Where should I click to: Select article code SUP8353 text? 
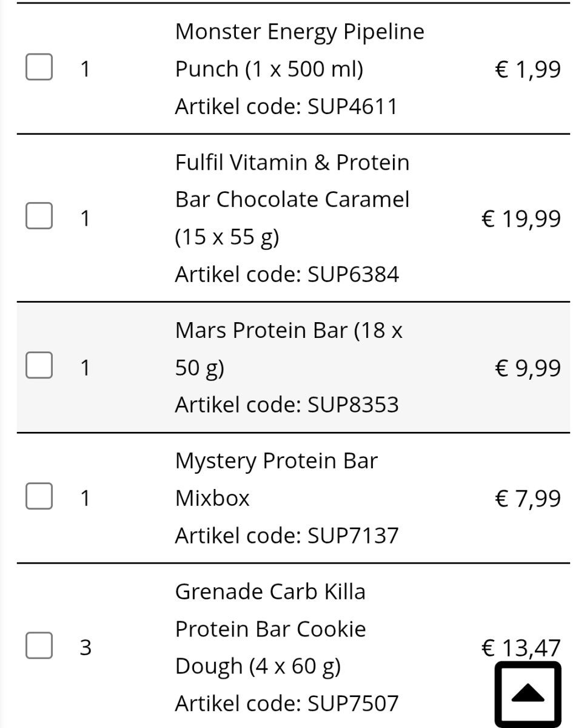(287, 405)
